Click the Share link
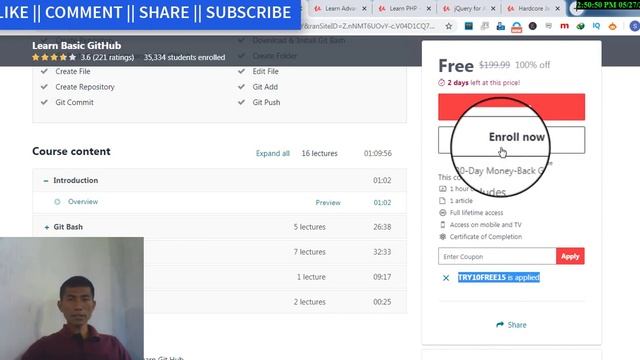 pos(511,325)
